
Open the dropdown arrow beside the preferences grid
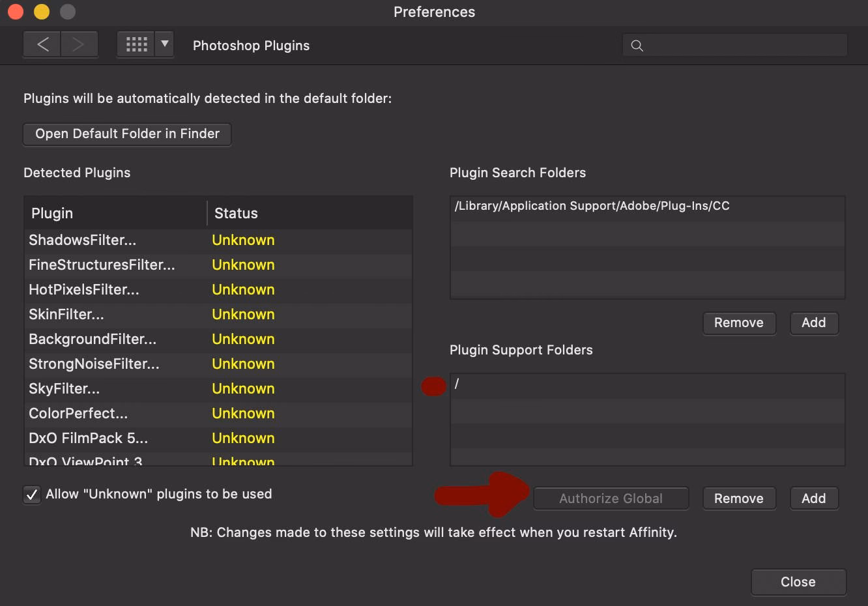click(164, 44)
